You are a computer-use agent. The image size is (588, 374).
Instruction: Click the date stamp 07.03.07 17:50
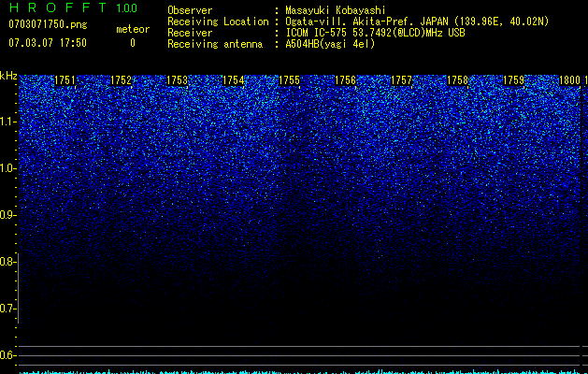[x=48, y=43]
